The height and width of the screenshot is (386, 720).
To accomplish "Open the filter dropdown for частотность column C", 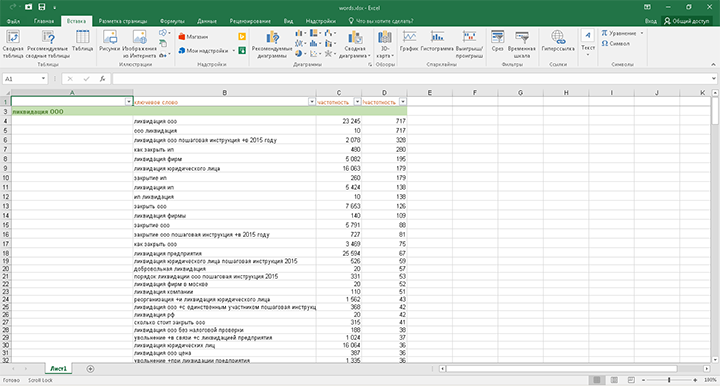I will pos(357,102).
